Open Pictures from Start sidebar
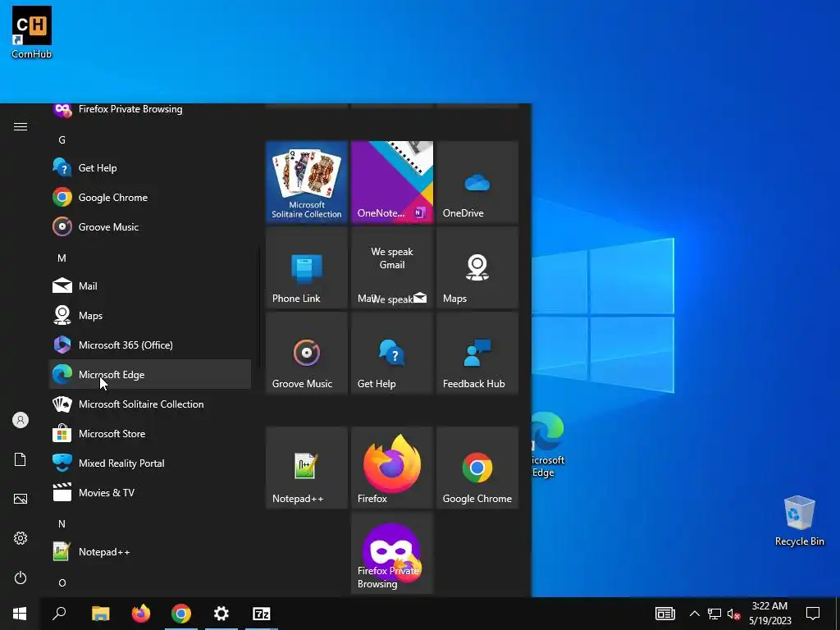The width and height of the screenshot is (840, 630). 21,499
